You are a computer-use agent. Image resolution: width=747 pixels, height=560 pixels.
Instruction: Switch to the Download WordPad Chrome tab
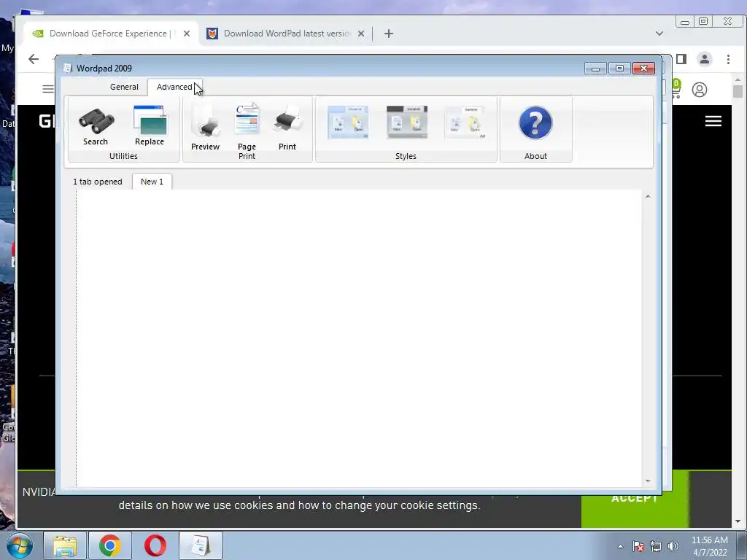click(287, 34)
